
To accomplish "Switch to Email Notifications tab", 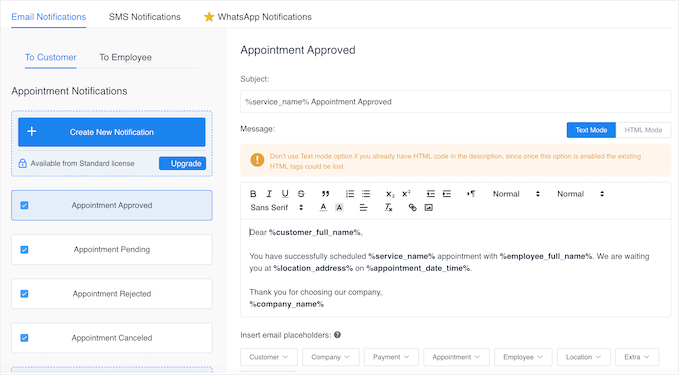I will (49, 17).
